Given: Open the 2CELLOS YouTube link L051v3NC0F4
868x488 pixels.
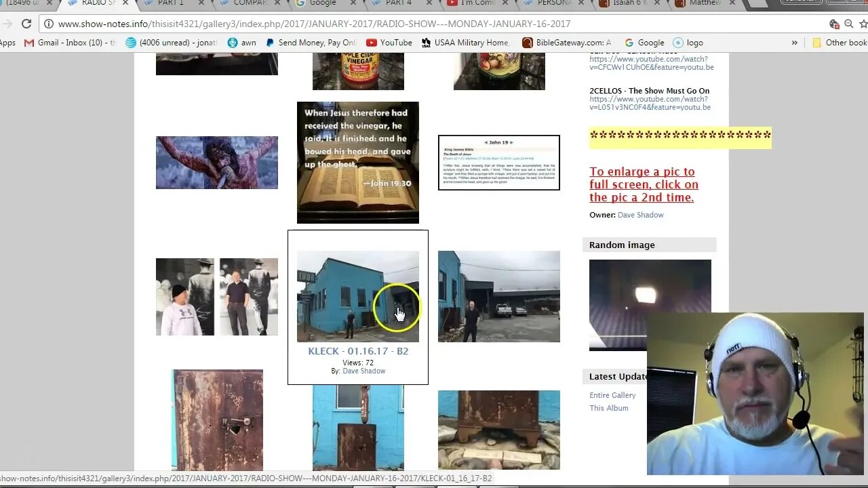Looking at the screenshot, I should click(650, 103).
